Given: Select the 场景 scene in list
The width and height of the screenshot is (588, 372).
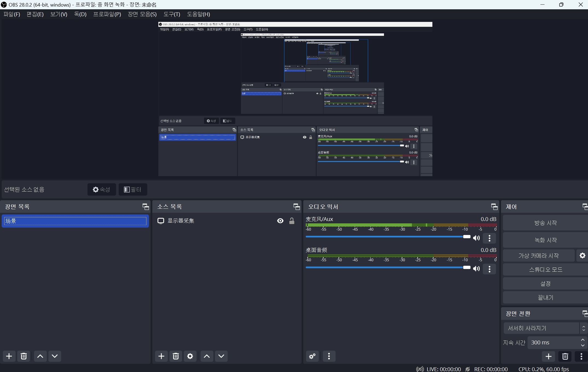Looking at the screenshot, I should 75,221.
